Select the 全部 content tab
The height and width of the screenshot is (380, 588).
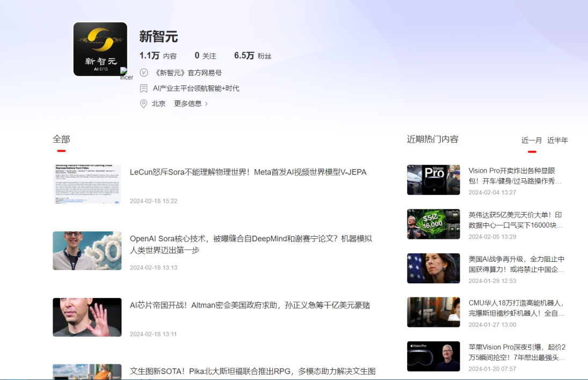(61, 139)
